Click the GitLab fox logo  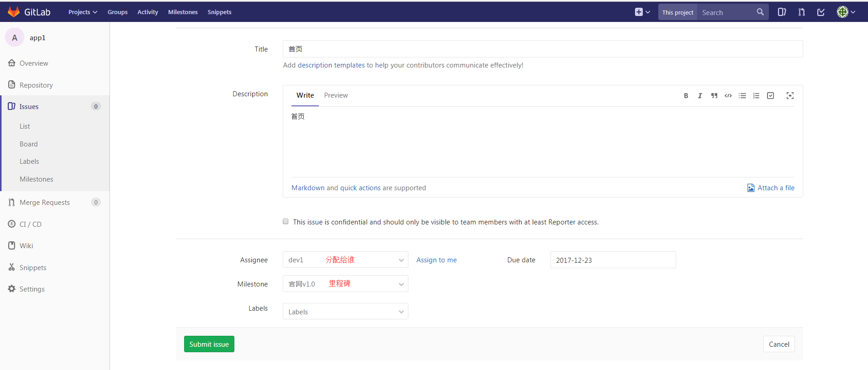pos(14,12)
